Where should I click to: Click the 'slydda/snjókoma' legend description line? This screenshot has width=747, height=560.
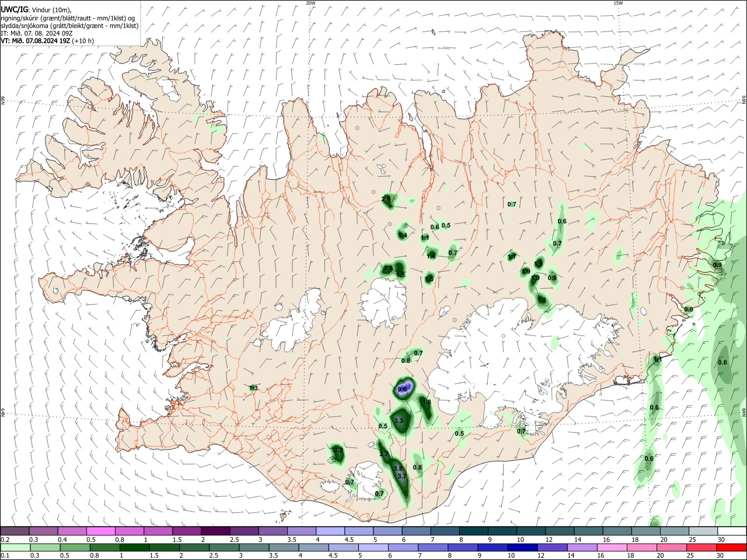69,26
